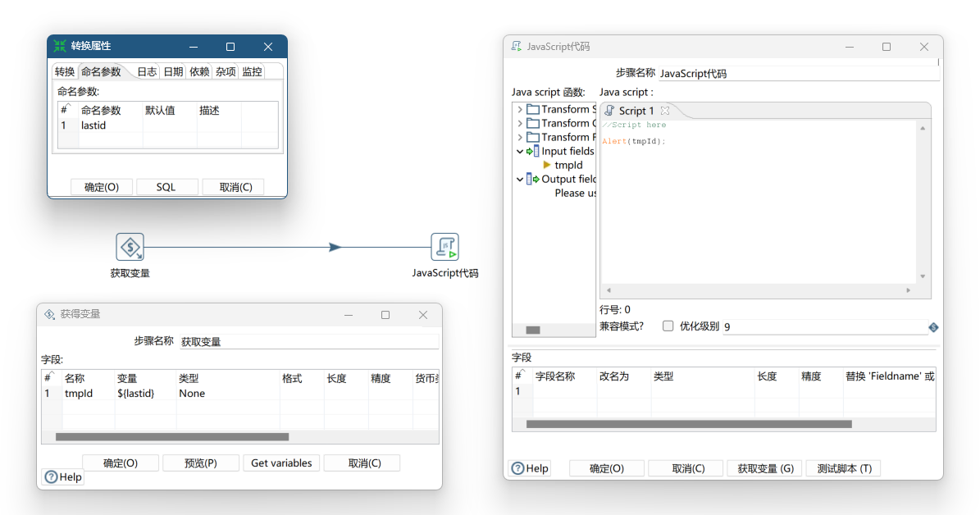Expand the first Transform tree folder
The image size is (980, 515).
tap(520, 109)
